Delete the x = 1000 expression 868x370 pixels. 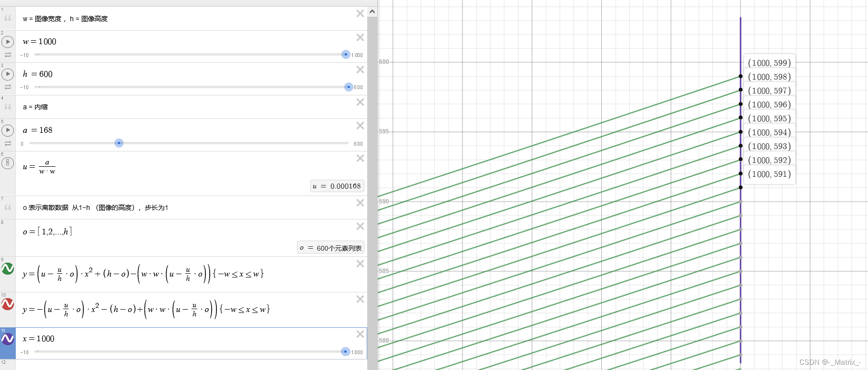point(360,334)
